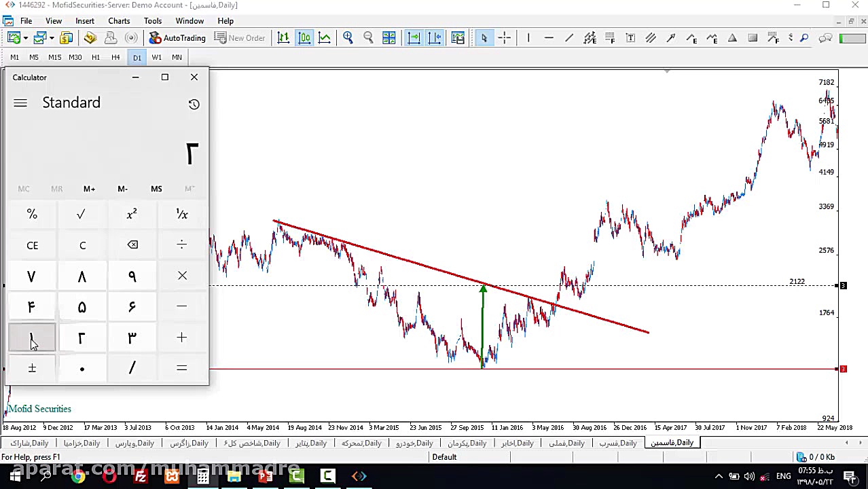Open the Insert menu
This screenshot has width=868, height=489.
85,21
